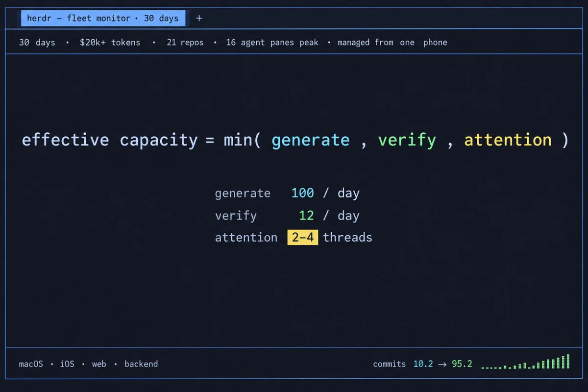This screenshot has height=392, width=588.
Task: Click the blue 'generate' term in formula
Action: point(311,140)
